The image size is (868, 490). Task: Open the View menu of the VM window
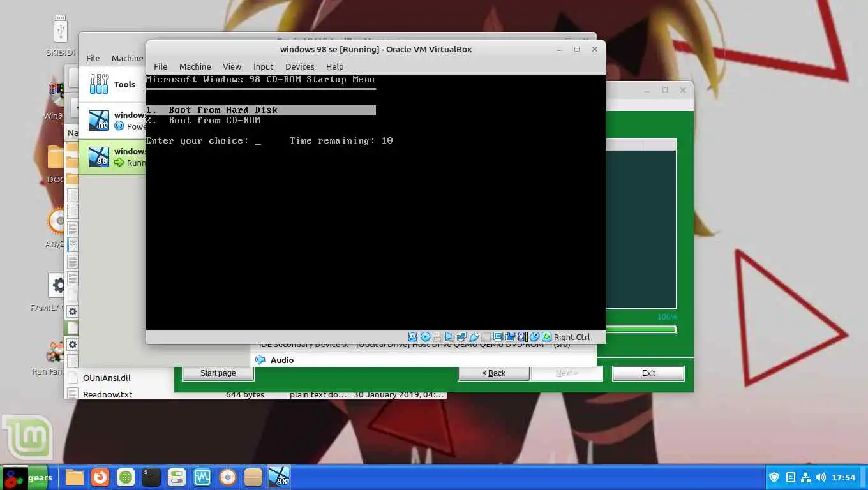tap(232, 66)
